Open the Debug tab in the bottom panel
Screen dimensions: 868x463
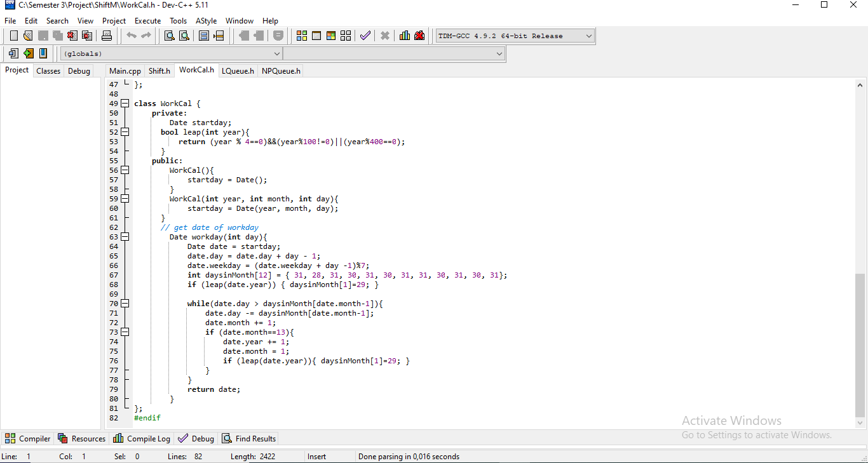(196, 438)
